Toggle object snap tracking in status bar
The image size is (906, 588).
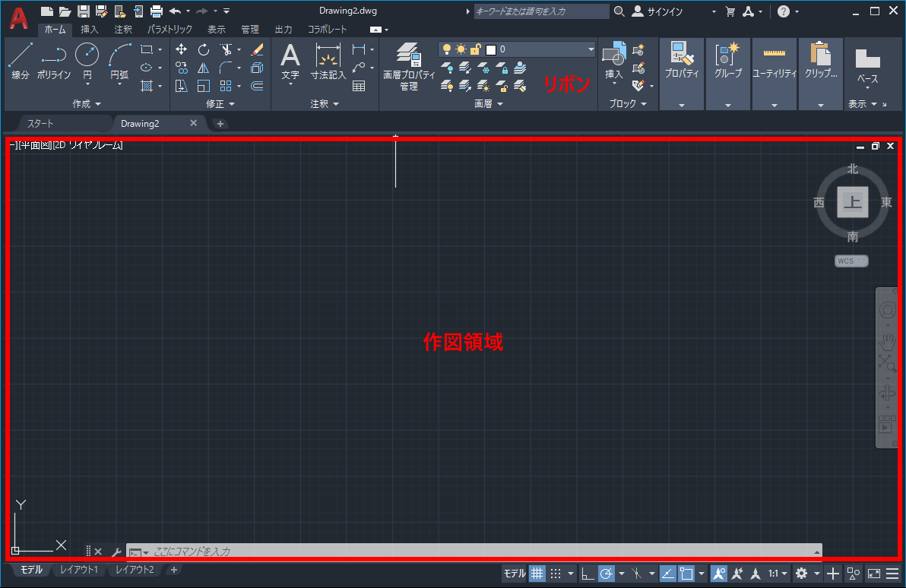pyautogui.click(x=667, y=574)
